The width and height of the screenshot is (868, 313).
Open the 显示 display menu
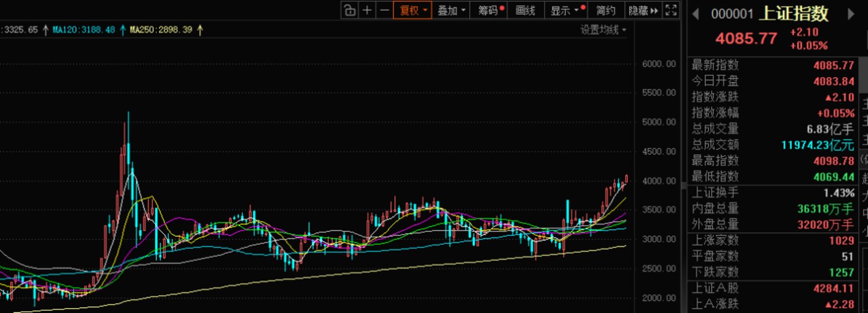click(x=564, y=10)
